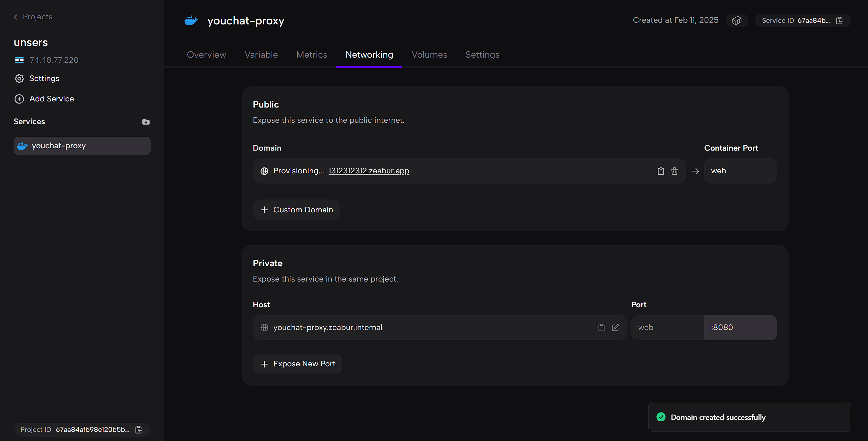Open the Volumes tab
Screen dimensions: 868x441
429,55
